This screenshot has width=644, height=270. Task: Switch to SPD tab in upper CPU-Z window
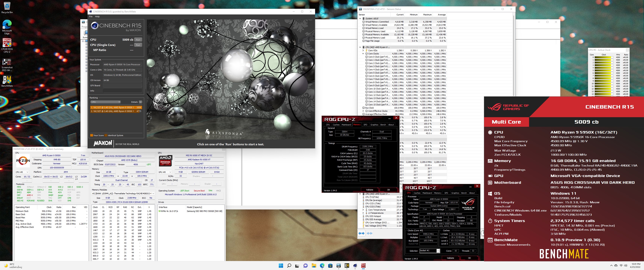pos(365,125)
